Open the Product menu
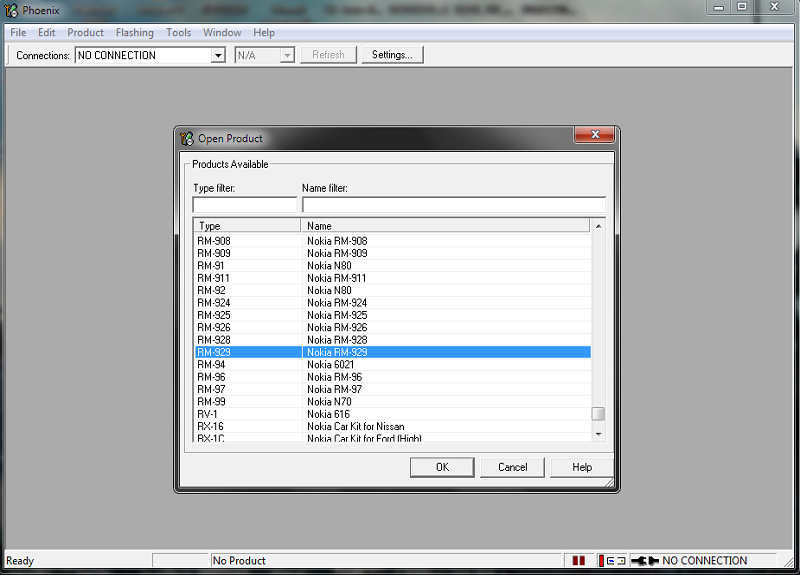The image size is (800, 575). coord(85,33)
